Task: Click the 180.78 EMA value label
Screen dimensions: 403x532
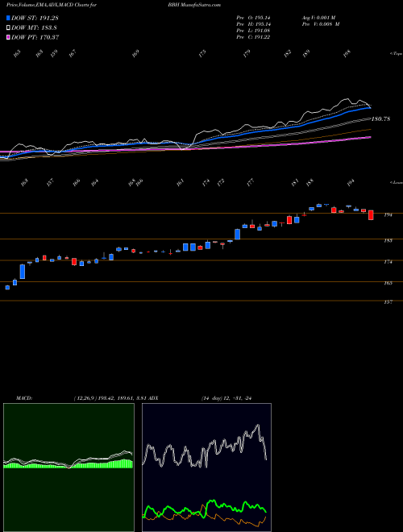Action: click(380, 119)
